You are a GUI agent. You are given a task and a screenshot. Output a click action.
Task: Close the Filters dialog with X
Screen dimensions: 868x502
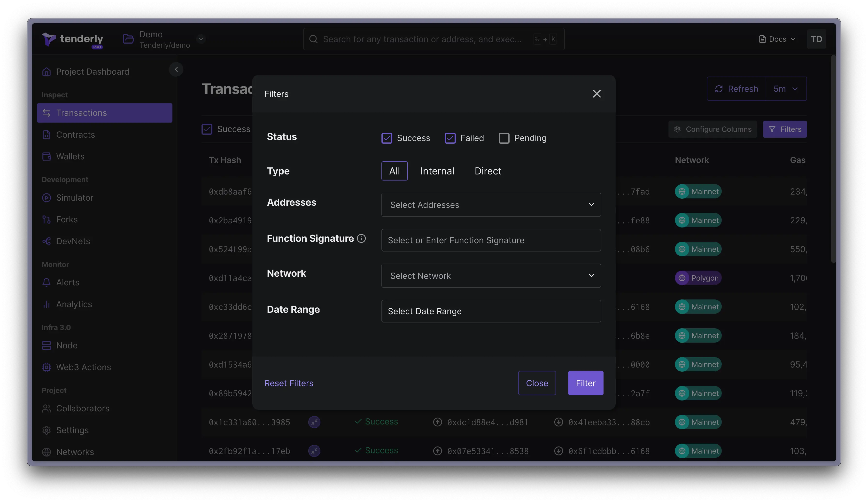pos(597,94)
